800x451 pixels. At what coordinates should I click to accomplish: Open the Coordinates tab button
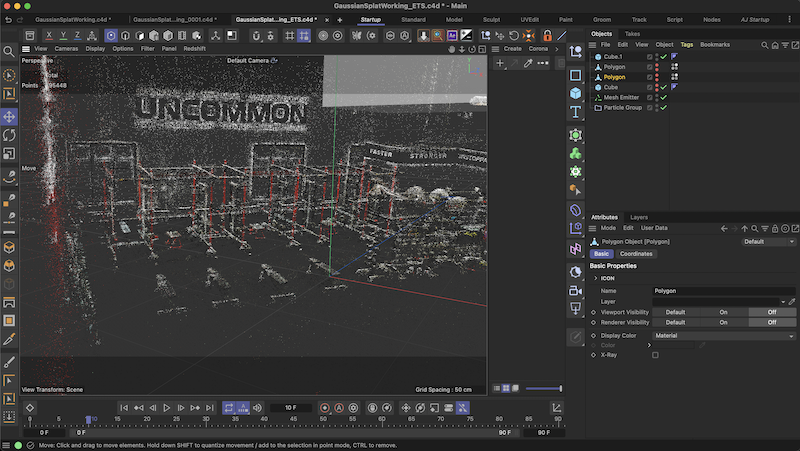tap(636, 254)
